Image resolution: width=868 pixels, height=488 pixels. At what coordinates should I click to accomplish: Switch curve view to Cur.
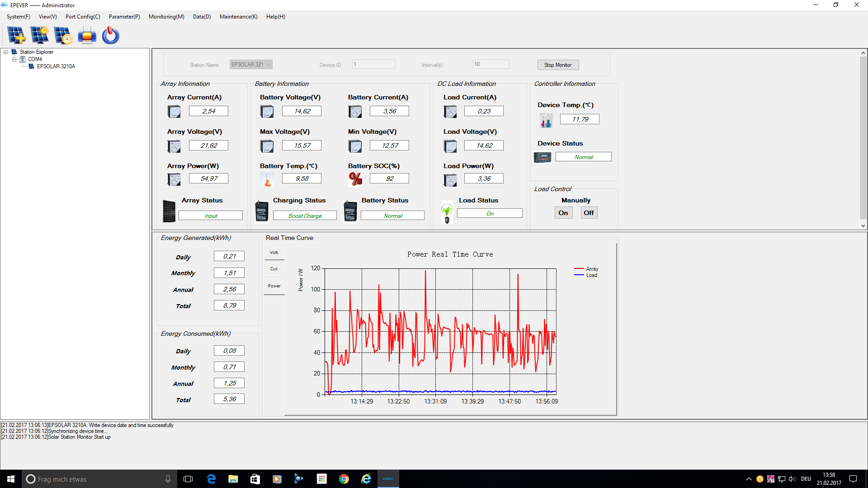click(x=274, y=269)
